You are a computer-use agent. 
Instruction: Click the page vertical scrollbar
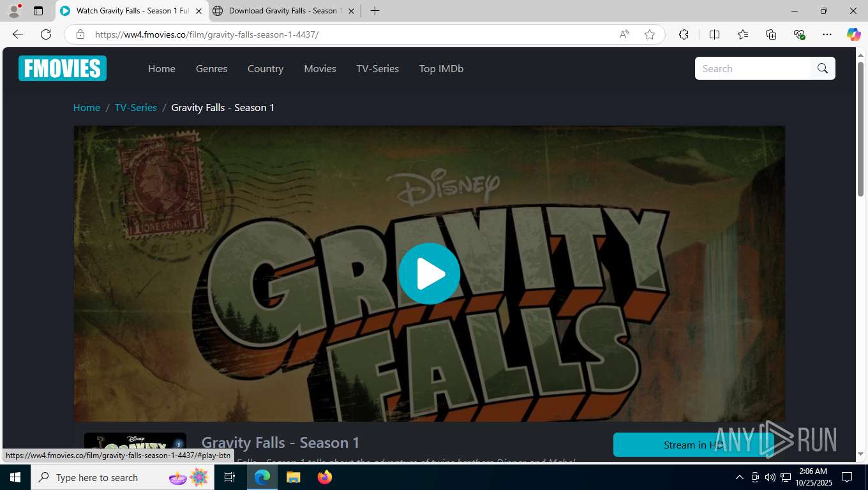[x=860, y=128]
